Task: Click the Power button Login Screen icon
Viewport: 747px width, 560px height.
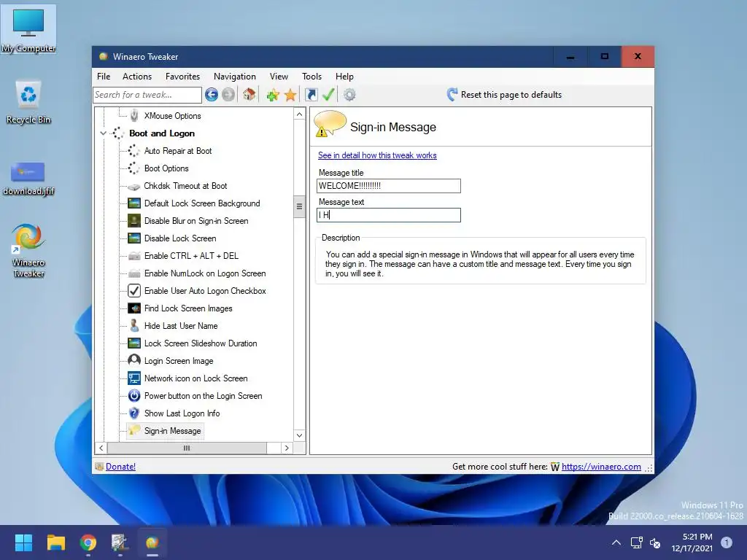Action: 134,396
